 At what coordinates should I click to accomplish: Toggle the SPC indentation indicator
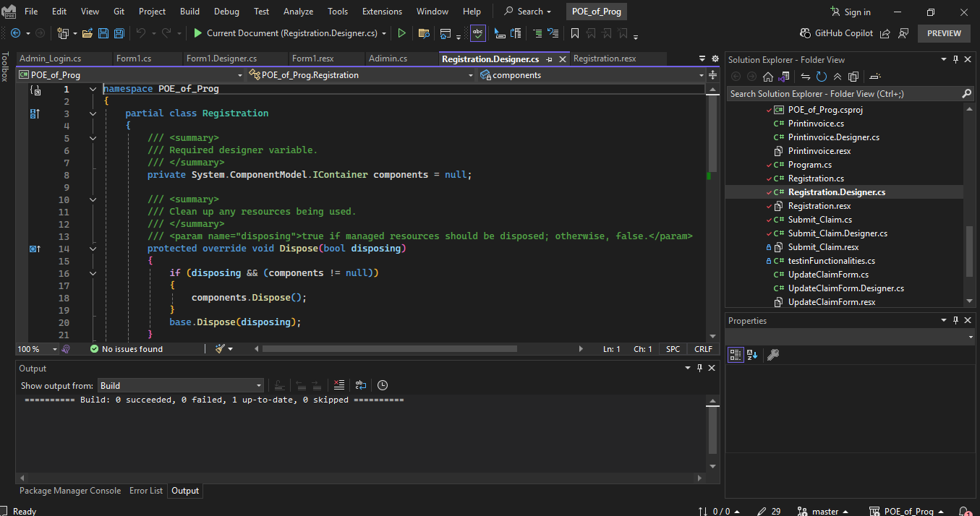coord(673,349)
